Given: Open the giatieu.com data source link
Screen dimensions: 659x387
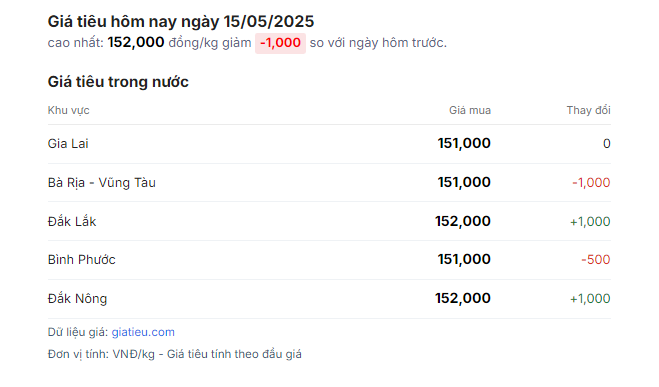Looking at the screenshot, I should (x=143, y=332).
